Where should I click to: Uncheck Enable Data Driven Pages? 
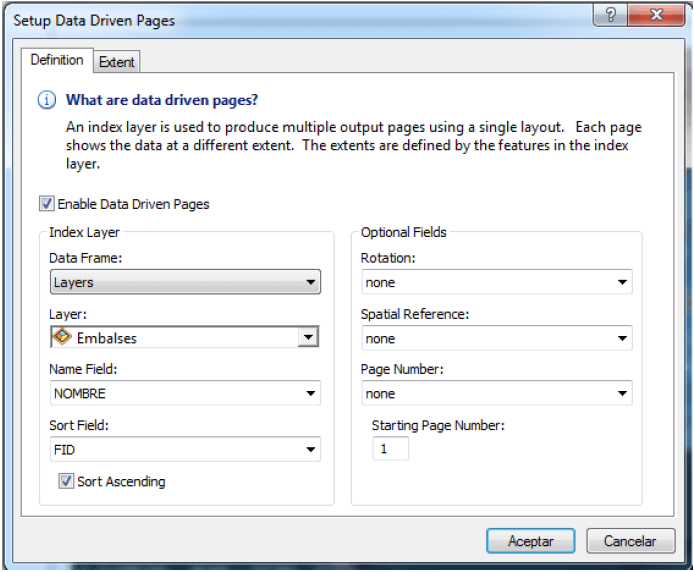coord(47,204)
